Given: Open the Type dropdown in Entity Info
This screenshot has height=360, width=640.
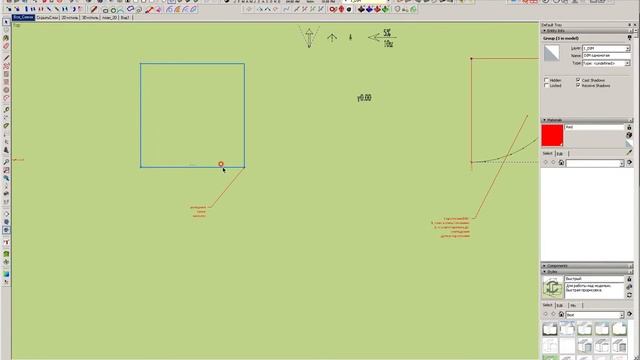Looking at the screenshot, I should click(627, 63).
